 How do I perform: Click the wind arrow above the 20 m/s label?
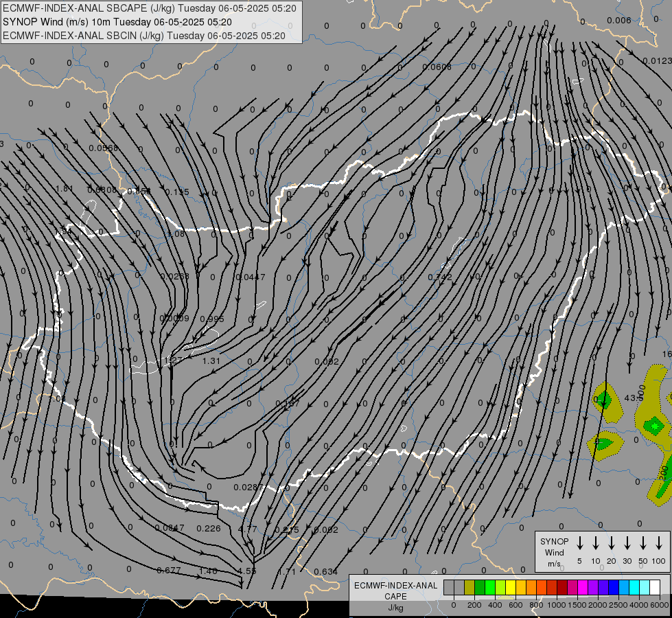click(x=612, y=542)
